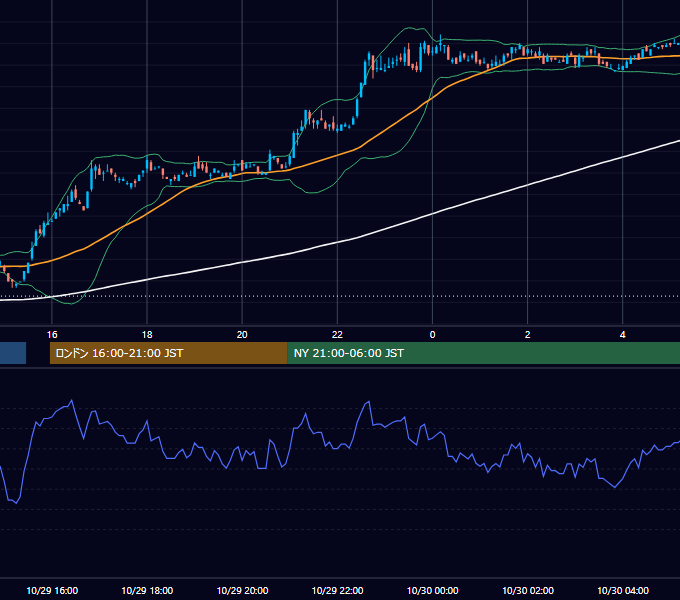
Task: Click the 10/29 16:00 date label
Action: pos(52,590)
